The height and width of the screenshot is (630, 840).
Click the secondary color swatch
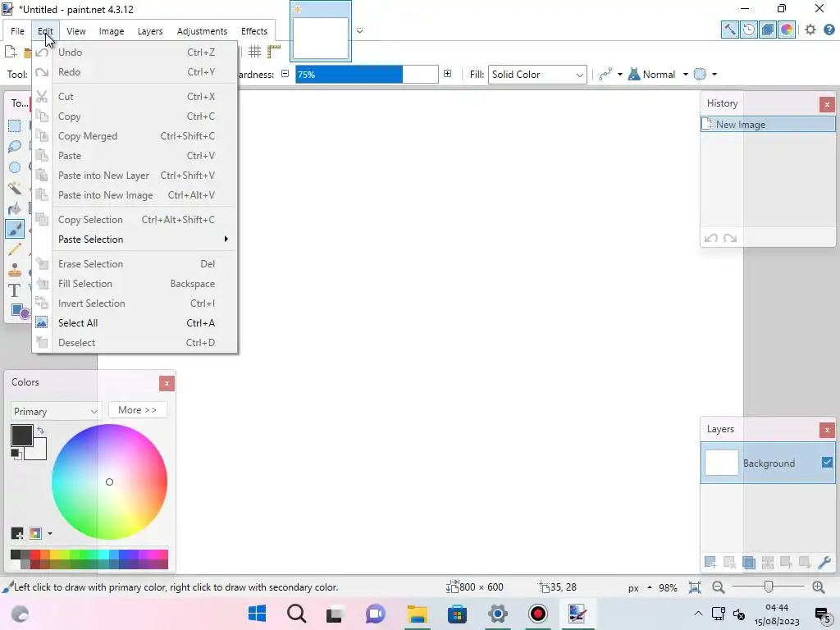coord(39,453)
